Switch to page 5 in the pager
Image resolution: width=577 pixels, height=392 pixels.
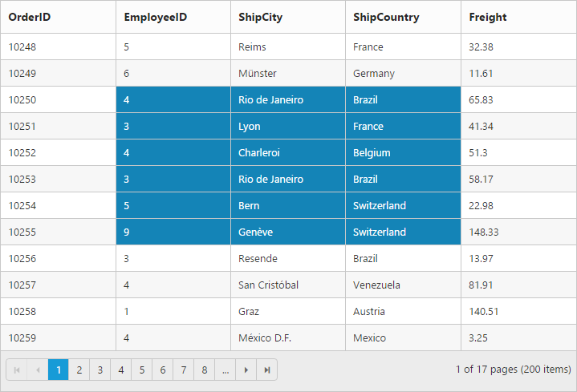142,370
